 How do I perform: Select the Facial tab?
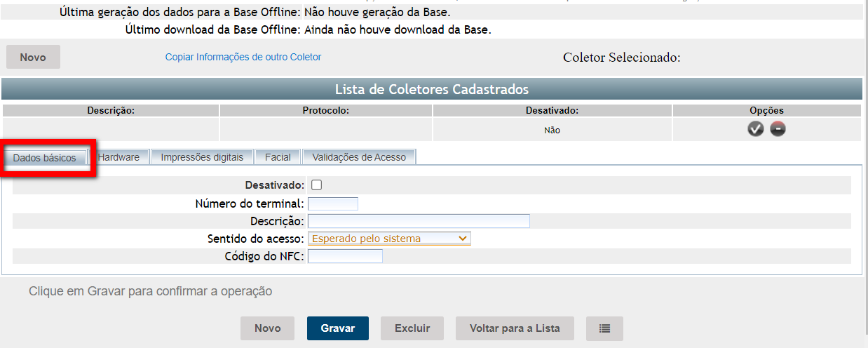(278, 157)
